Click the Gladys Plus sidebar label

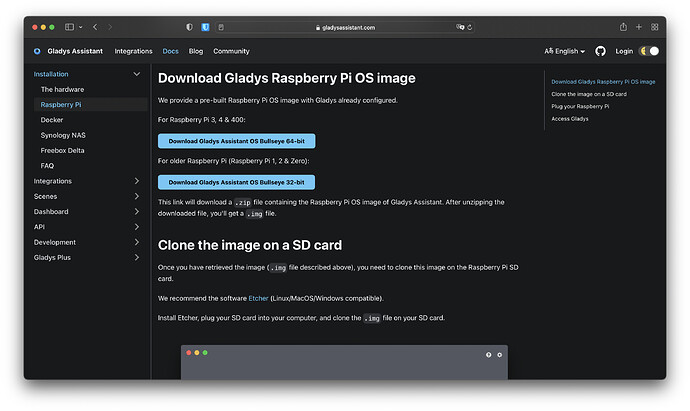[52, 257]
